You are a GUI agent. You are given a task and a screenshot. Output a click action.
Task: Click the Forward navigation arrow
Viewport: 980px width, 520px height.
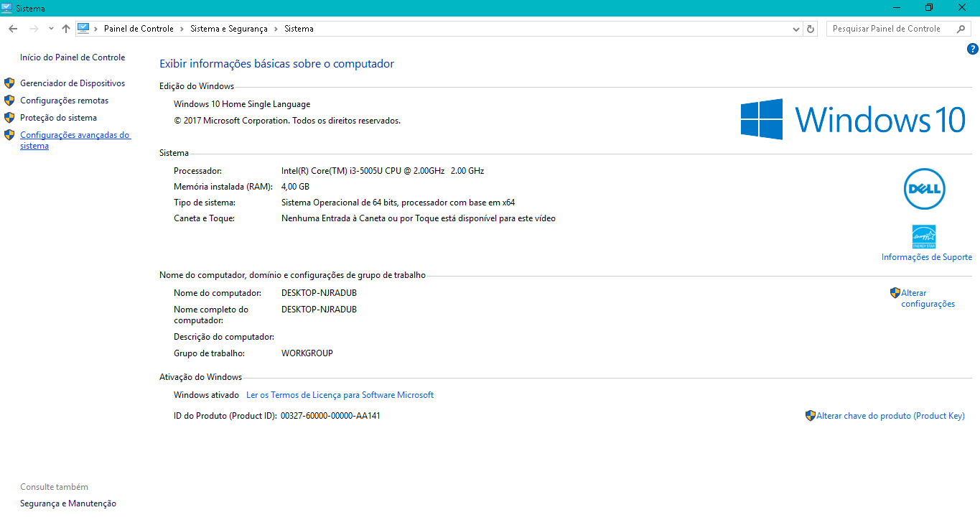coord(34,29)
